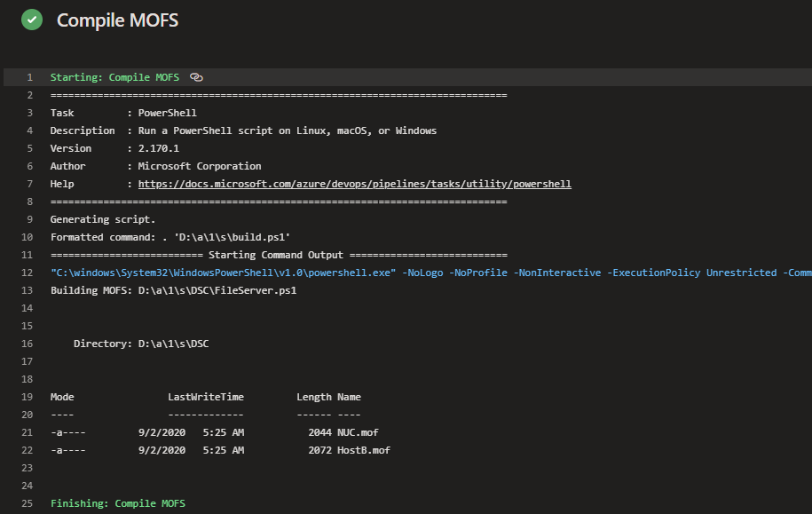Click the Formatted command build.ps1 line
Viewport: 812px width, 514px height.
[x=170, y=237]
